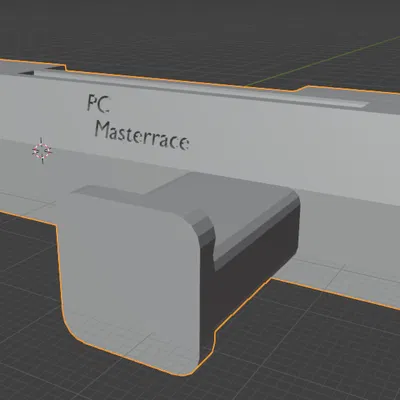Click the 3D cursor crosshair marker
Screen dimensions: 400x400
(42, 151)
